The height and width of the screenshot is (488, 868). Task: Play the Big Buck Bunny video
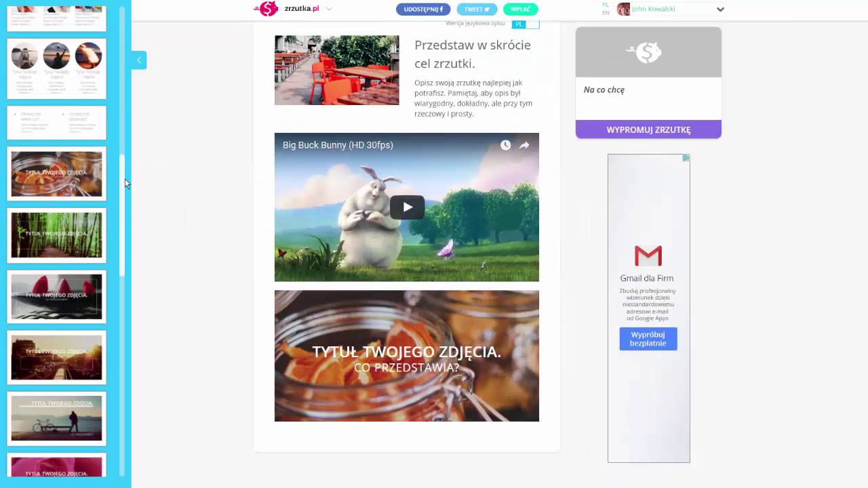click(x=407, y=207)
